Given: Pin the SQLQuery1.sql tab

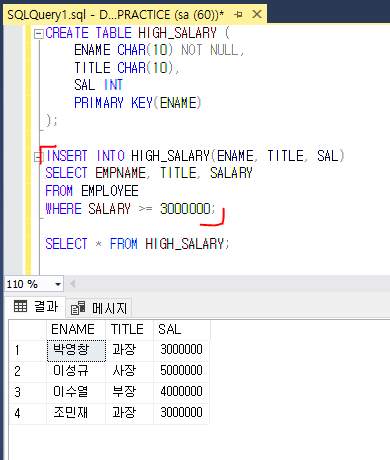Looking at the screenshot, I should pyautogui.click(x=238, y=15).
